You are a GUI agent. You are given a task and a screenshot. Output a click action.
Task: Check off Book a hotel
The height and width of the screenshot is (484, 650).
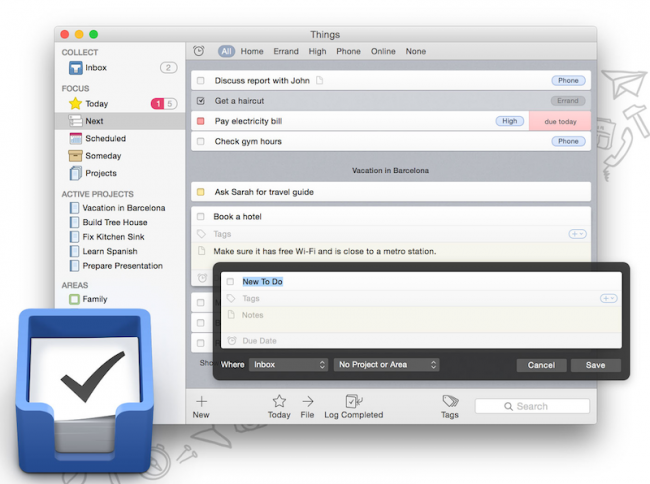tap(201, 216)
